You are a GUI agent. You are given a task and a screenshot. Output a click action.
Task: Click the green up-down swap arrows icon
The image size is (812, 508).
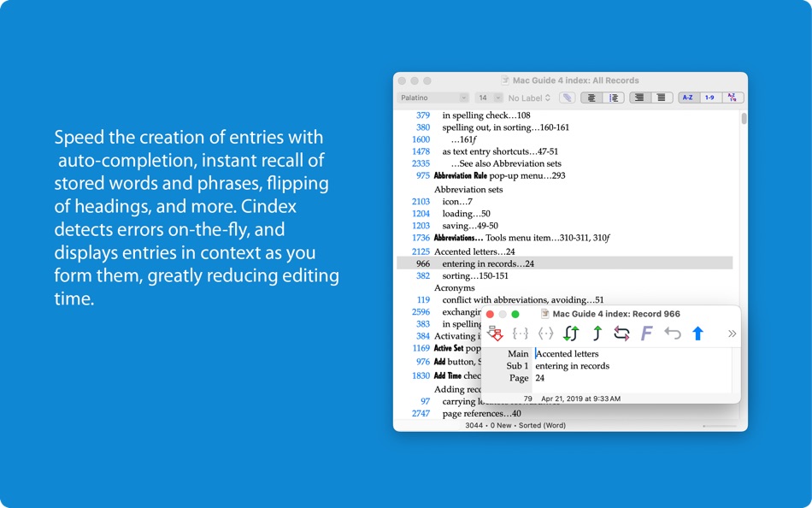click(x=571, y=334)
